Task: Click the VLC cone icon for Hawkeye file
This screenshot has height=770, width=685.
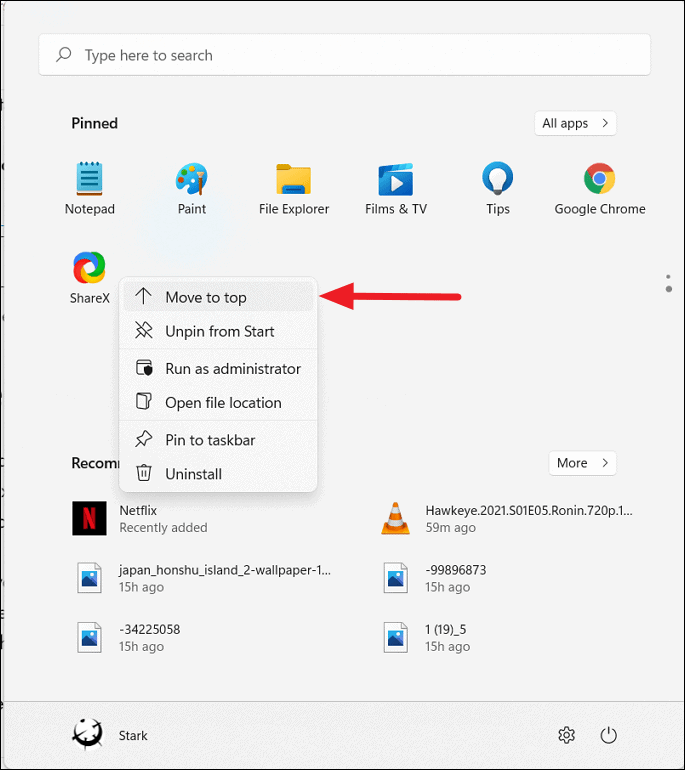Action: point(395,518)
